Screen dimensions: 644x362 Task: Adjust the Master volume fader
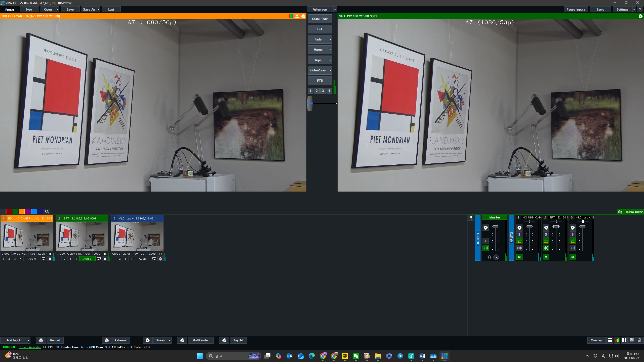click(x=496, y=227)
